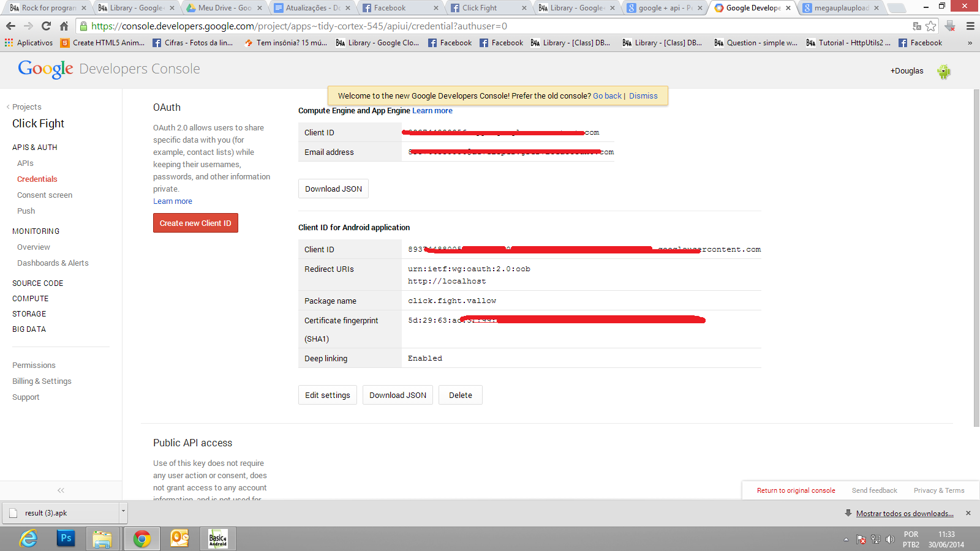Open Permissions page
Image resolution: width=980 pixels, height=551 pixels.
point(34,365)
